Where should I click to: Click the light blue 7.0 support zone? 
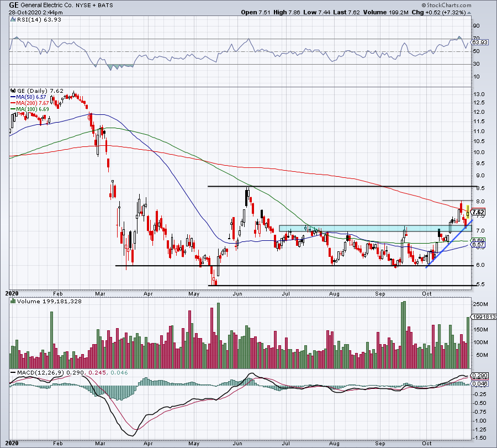point(375,228)
